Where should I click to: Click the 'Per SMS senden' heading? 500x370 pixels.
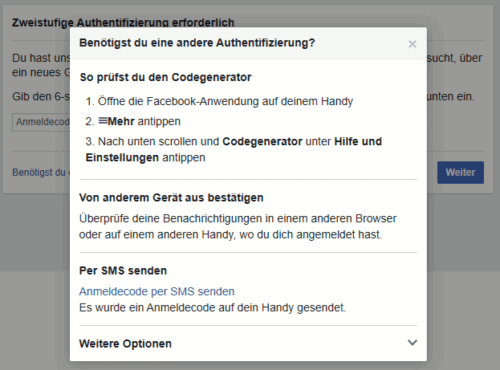pyautogui.click(x=123, y=271)
